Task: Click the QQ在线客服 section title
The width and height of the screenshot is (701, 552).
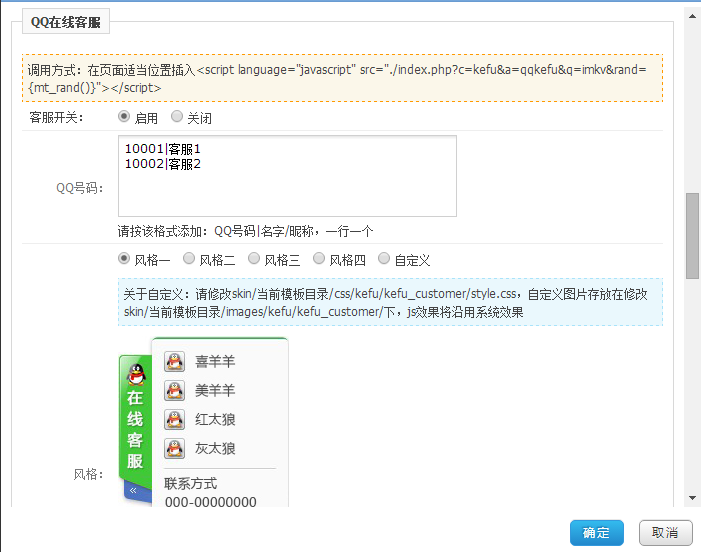Action: (66, 22)
